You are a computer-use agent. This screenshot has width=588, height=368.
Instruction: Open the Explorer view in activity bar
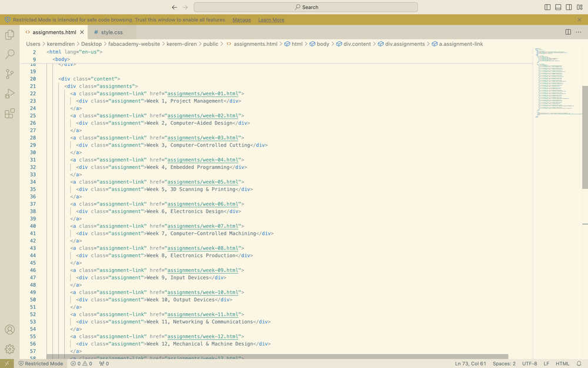10,35
